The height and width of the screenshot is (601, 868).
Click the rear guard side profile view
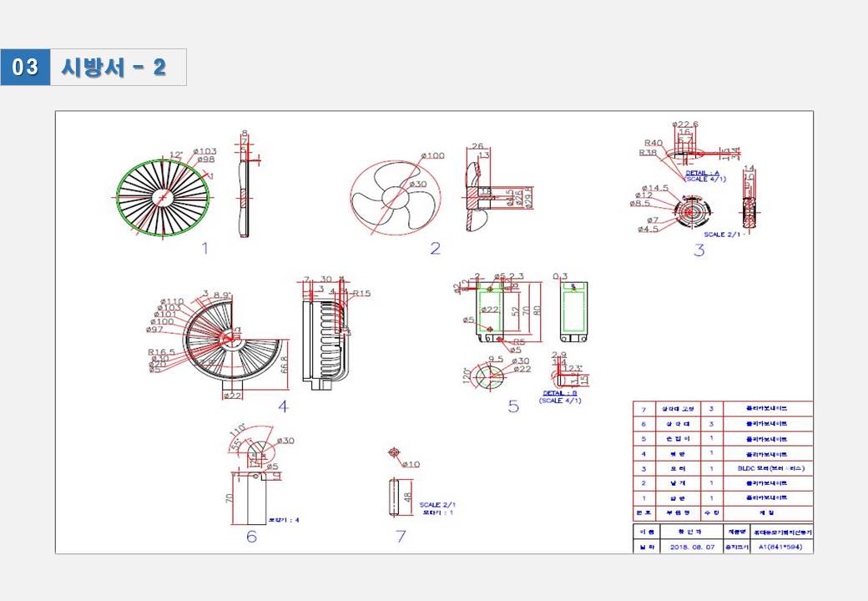pos(325,334)
